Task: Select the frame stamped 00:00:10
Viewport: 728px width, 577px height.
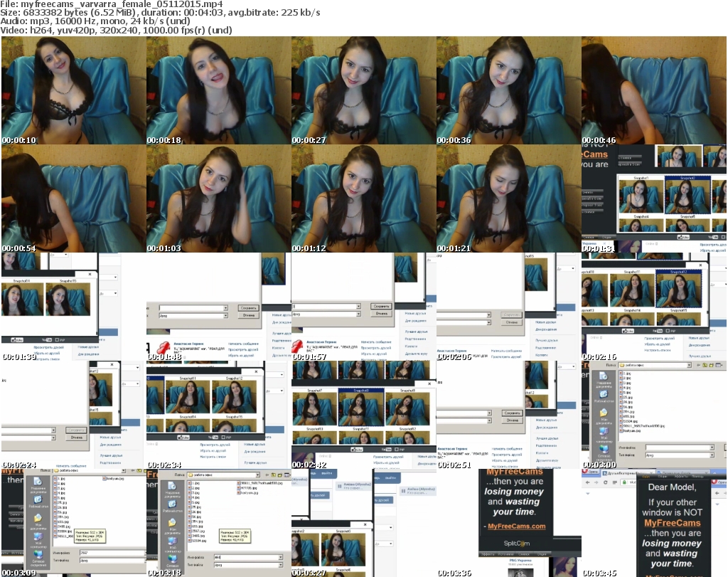Action: coord(74,90)
